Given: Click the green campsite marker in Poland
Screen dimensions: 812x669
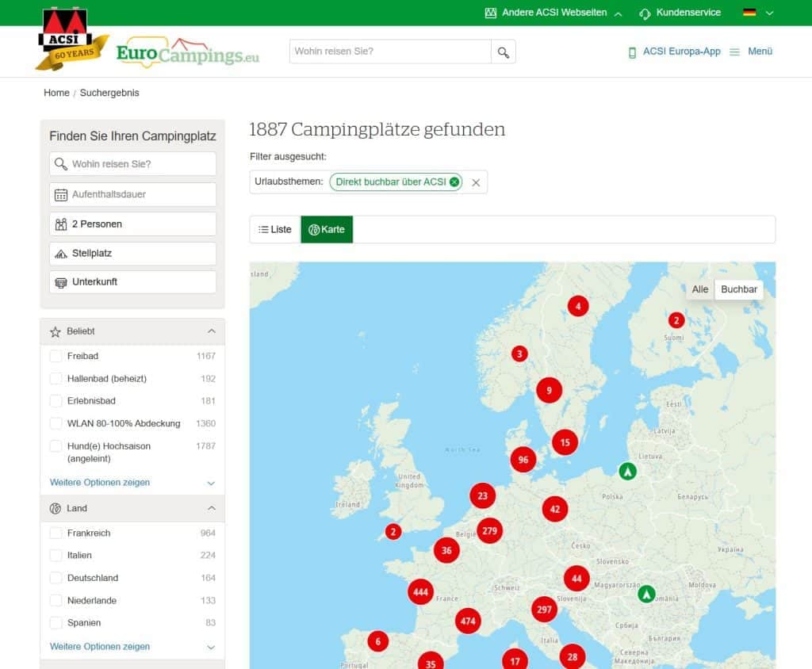Looking at the screenshot, I should coord(628,471).
